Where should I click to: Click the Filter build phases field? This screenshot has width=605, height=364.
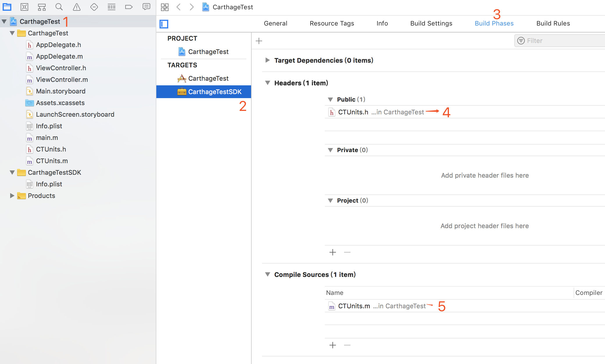tap(560, 41)
